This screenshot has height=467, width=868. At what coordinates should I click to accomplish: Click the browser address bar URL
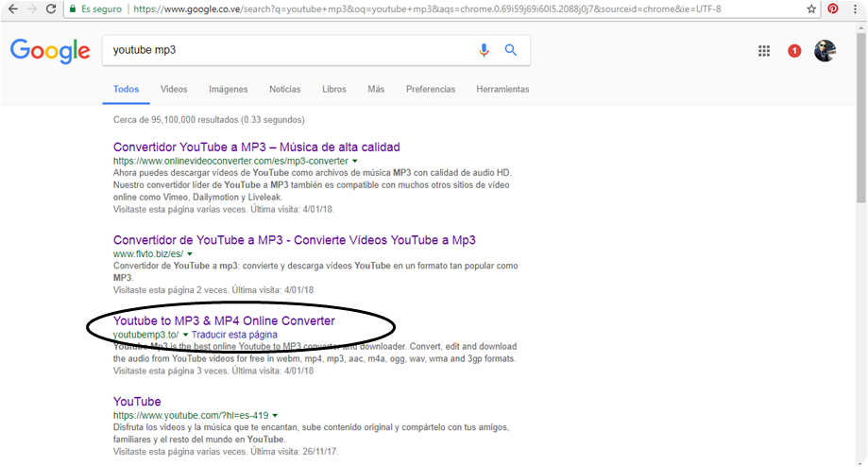(427, 9)
